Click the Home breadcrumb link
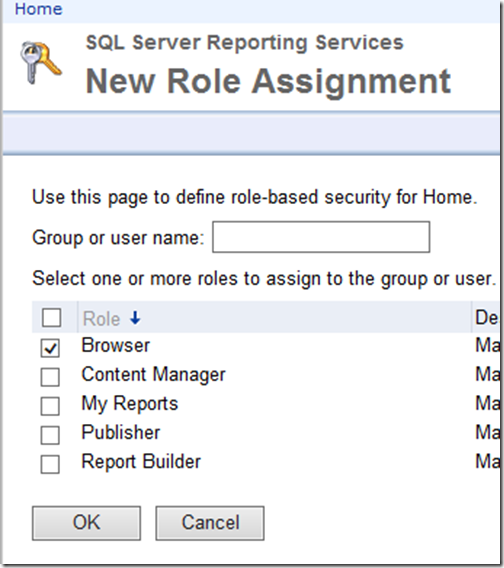The image size is (504, 568). [38, 9]
